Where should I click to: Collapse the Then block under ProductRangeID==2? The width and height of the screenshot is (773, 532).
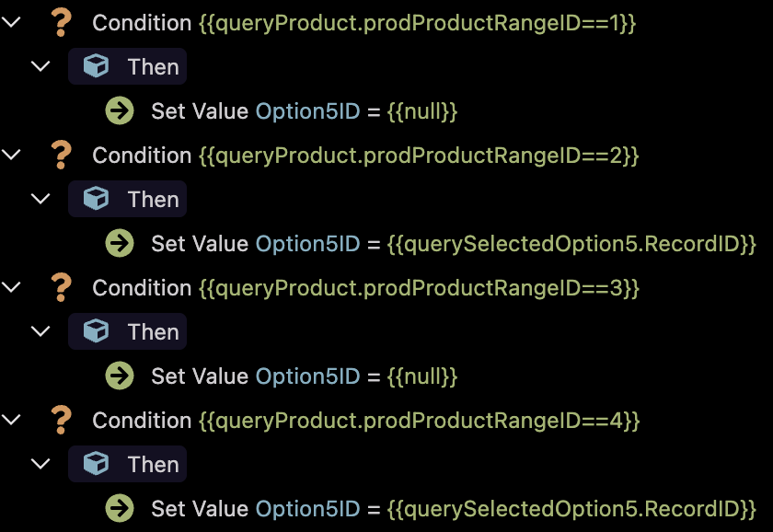[x=40, y=199]
